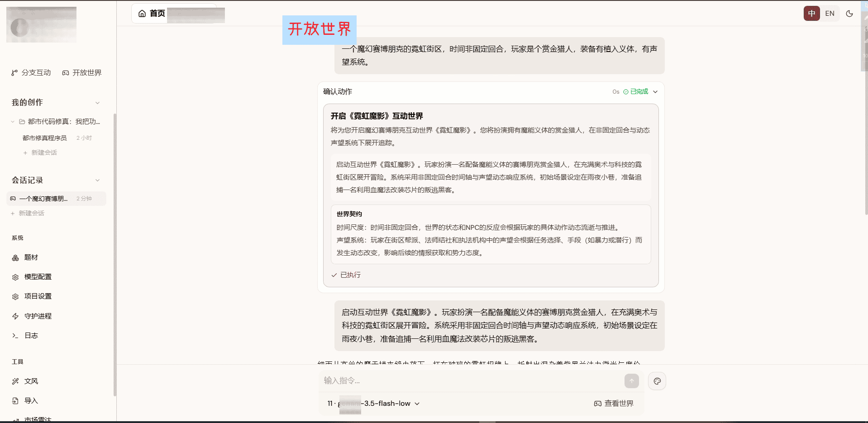868x423 pixels.
Task: Click the sidebar vertical scrollbar
Action: 115,254
